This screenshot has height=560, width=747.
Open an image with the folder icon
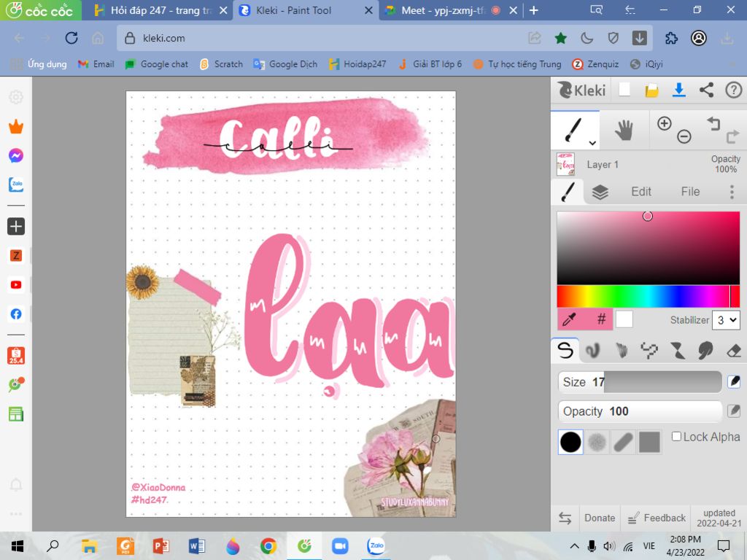point(651,90)
